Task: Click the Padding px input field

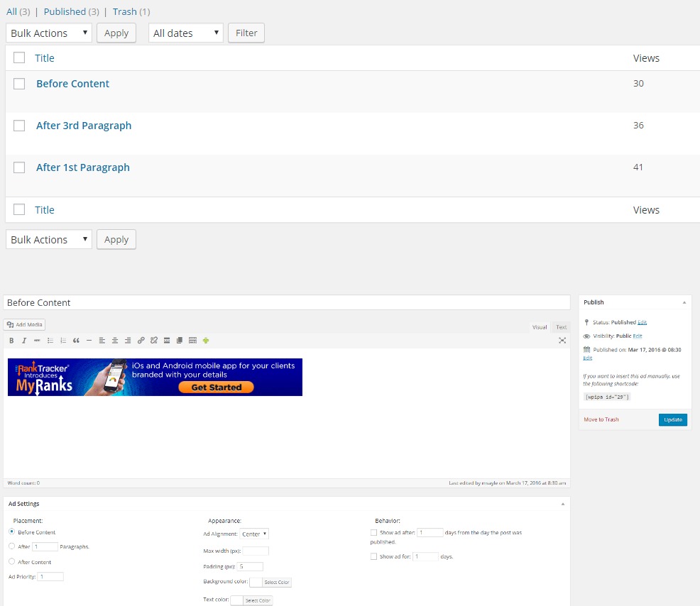Action: [x=250, y=566]
